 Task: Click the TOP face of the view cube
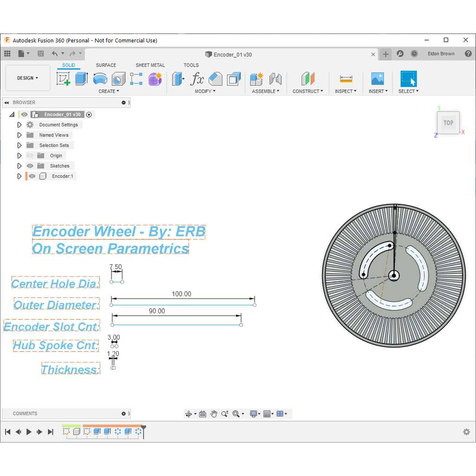pos(448,123)
